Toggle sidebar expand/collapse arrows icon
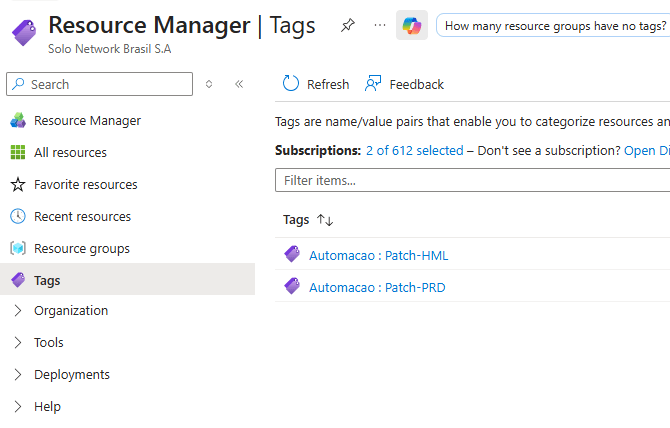 pos(209,84)
